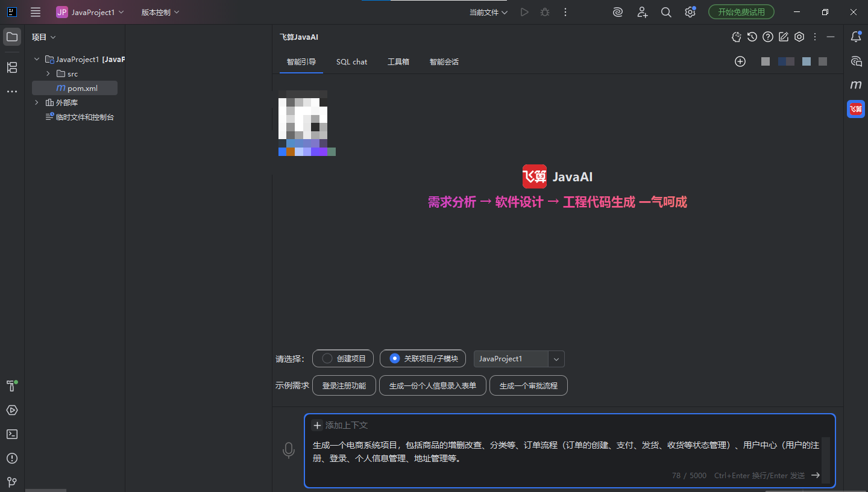This screenshot has width=868, height=492.
Task: Debug the current file with bug icon
Action: tap(545, 12)
